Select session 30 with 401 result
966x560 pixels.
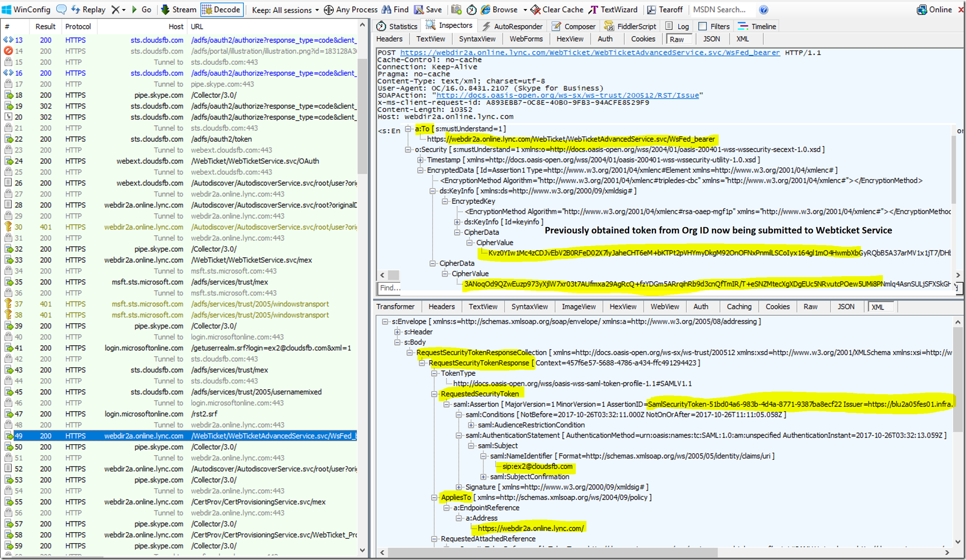coord(180,227)
